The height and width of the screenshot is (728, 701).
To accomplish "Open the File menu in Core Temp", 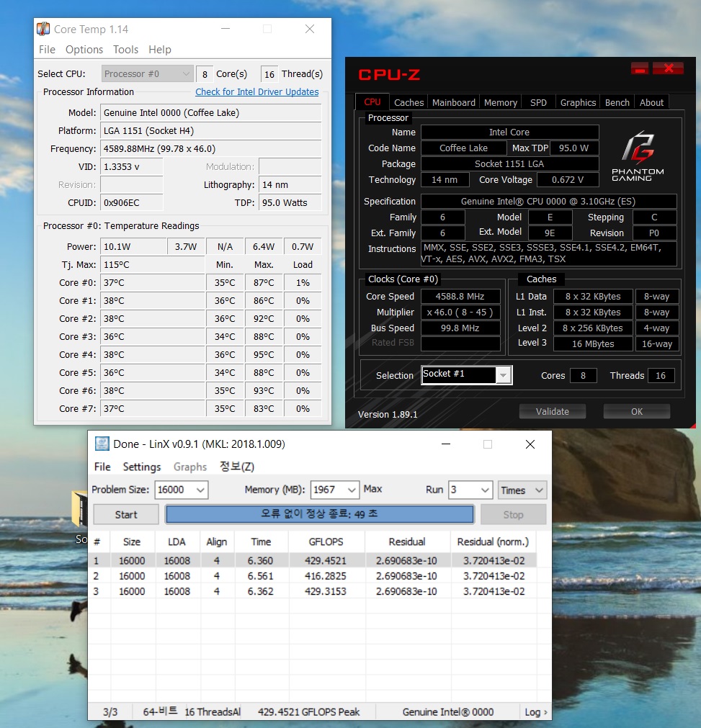I will tap(47, 49).
